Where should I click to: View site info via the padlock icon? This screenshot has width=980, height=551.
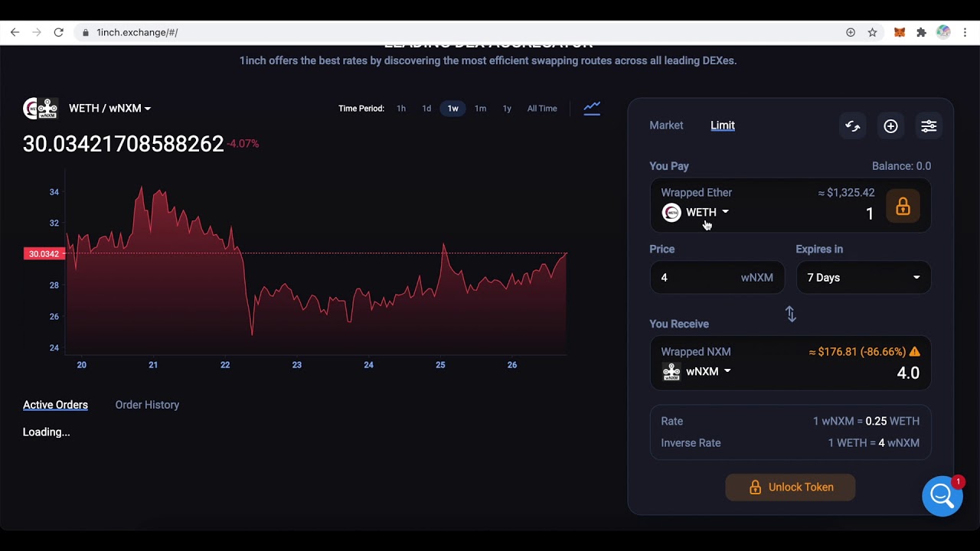(x=85, y=32)
